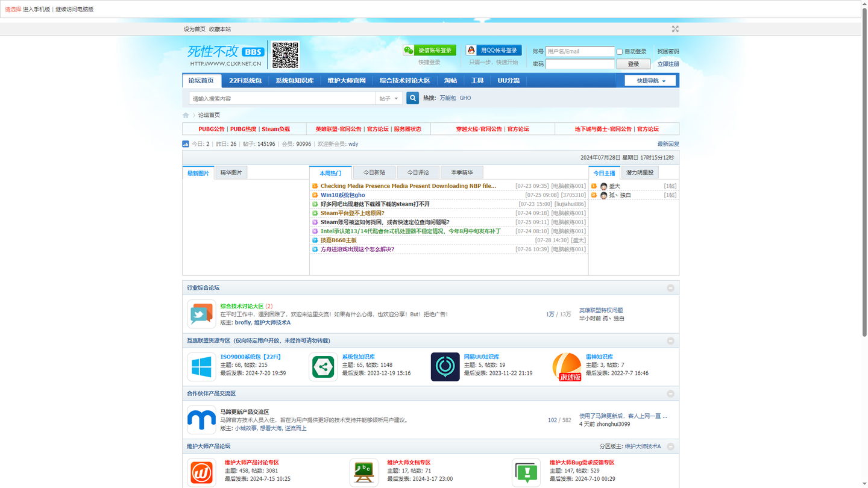This screenshot has width=868, height=488.
Task: Click thread icon beside Win10系统包gho
Action: (x=315, y=195)
